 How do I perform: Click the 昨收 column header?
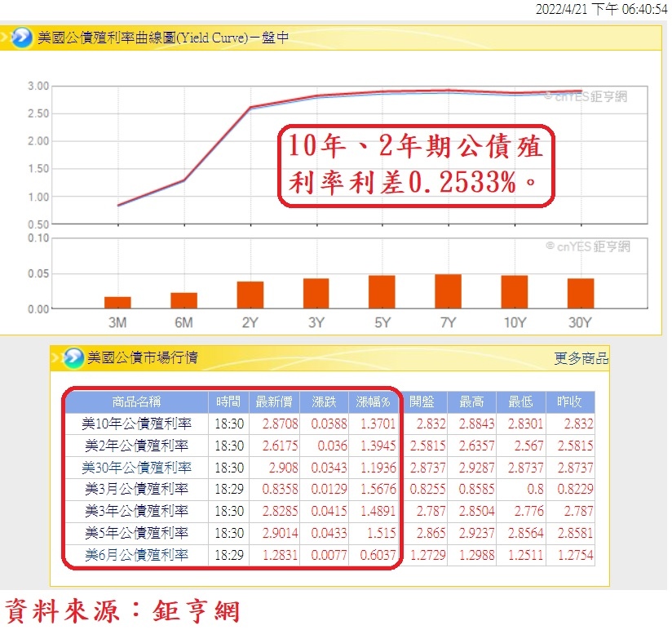569,402
